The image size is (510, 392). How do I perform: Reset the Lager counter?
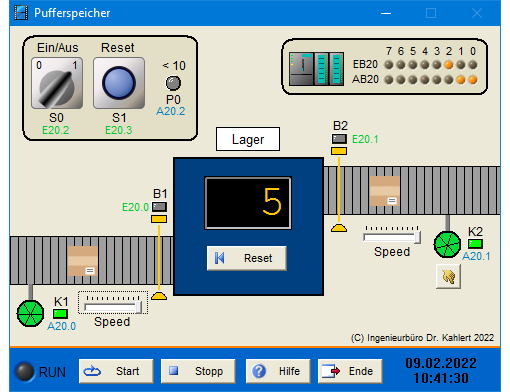[x=247, y=258]
